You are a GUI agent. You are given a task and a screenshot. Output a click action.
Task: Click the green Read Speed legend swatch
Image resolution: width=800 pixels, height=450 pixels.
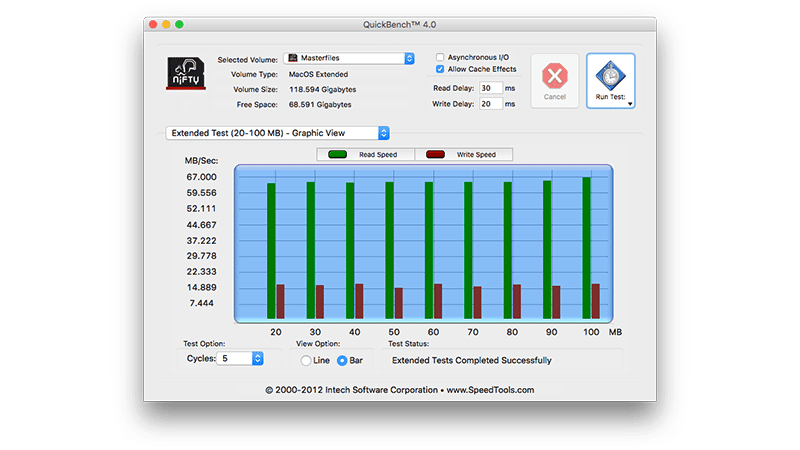337,155
